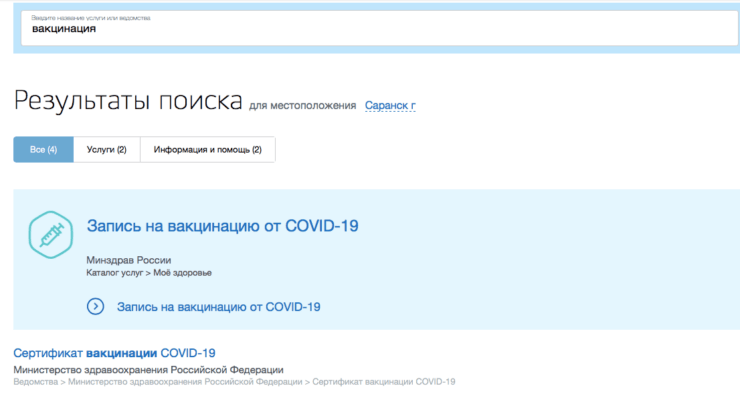Navigate to "Ведомства" breadcrumb
Viewport: 740px width, 404px height.
[x=35, y=381]
